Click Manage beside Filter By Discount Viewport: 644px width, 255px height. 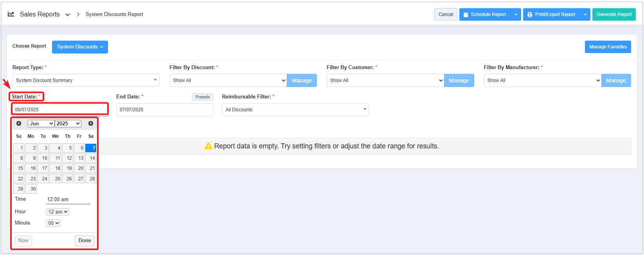pos(302,80)
